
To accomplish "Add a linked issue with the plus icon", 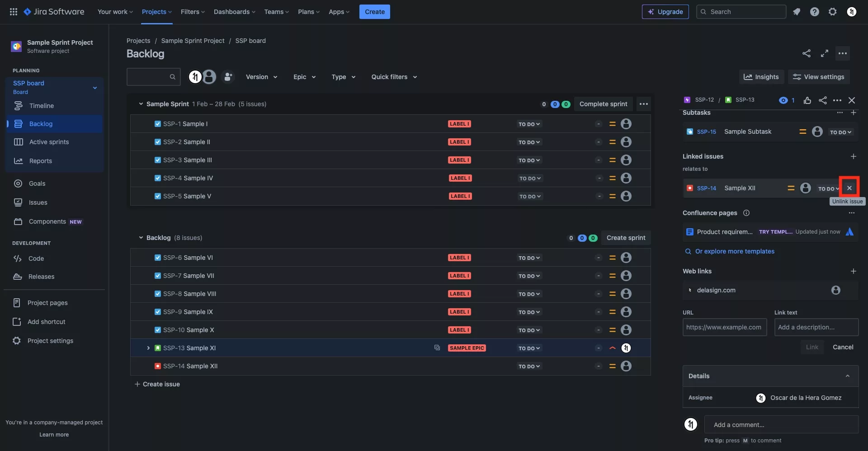I will [854, 156].
